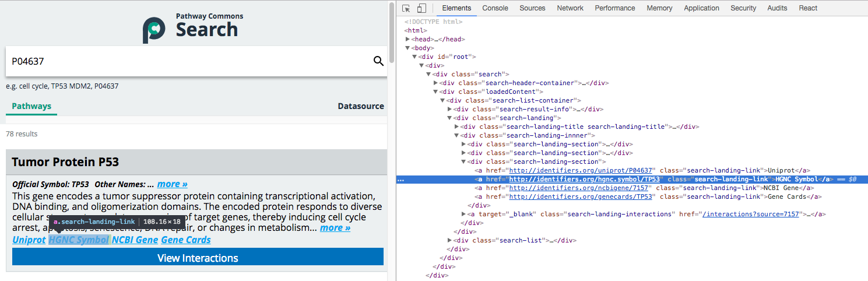Follow the Uniprot link
Image resolution: width=868 pixels, height=281 pixels.
click(29, 240)
